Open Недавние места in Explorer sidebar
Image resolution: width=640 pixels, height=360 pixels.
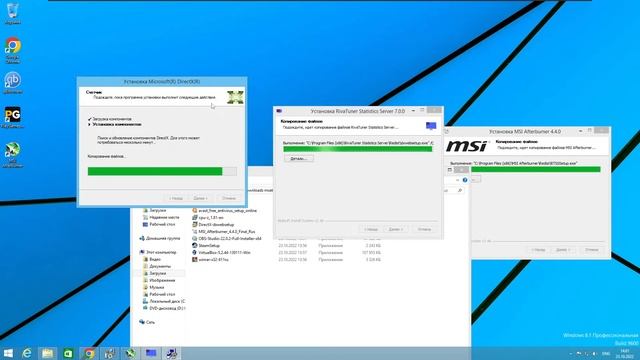pos(161,218)
